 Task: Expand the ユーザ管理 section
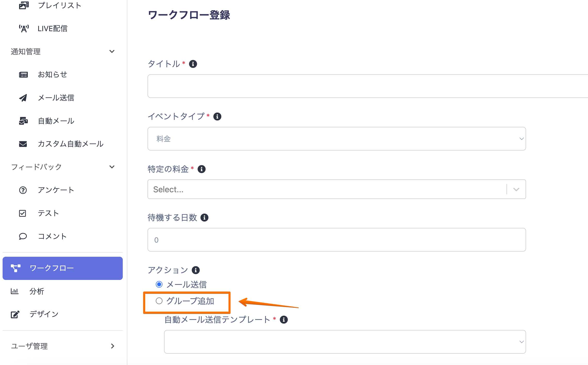point(112,346)
